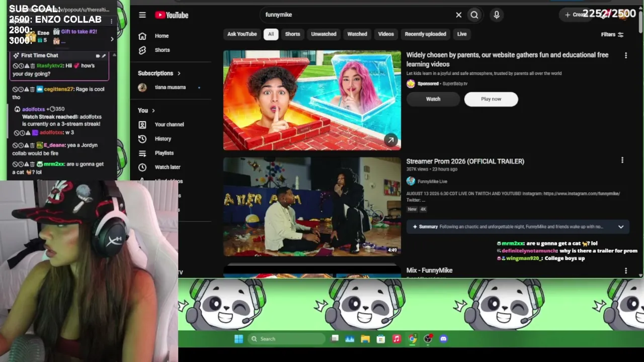Open the Ask YouTube chip
The height and width of the screenshot is (362, 644).
click(x=242, y=34)
